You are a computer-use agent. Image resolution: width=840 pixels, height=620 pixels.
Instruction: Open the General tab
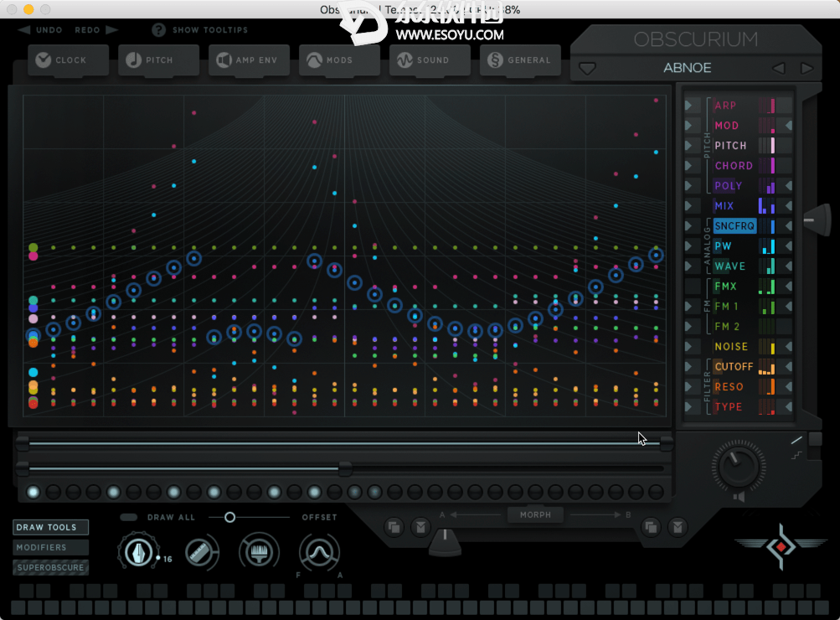pyautogui.click(x=520, y=60)
